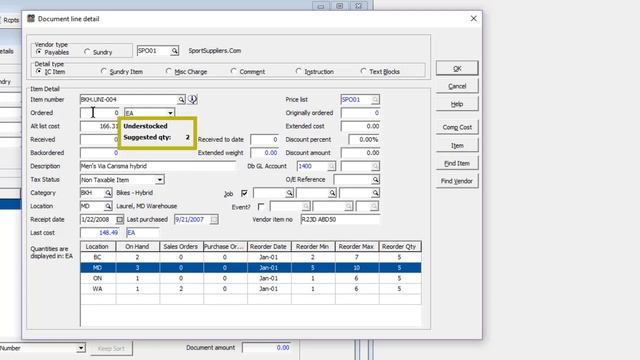The height and width of the screenshot is (360, 640).
Task: Click Reorder Date column header
Action: click(x=269, y=247)
